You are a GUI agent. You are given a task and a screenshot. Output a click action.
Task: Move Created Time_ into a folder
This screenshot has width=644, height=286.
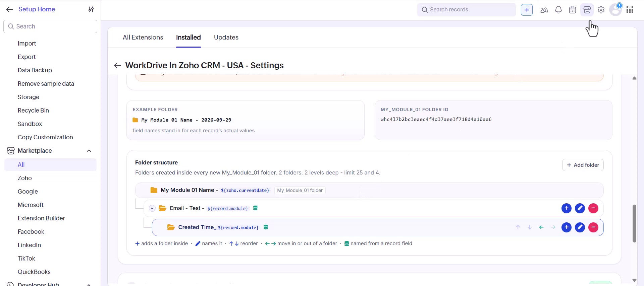click(x=553, y=227)
